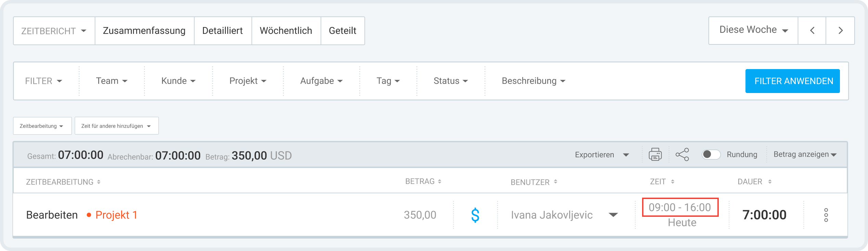Expand the Projekt filter dropdown

(x=248, y=81)
